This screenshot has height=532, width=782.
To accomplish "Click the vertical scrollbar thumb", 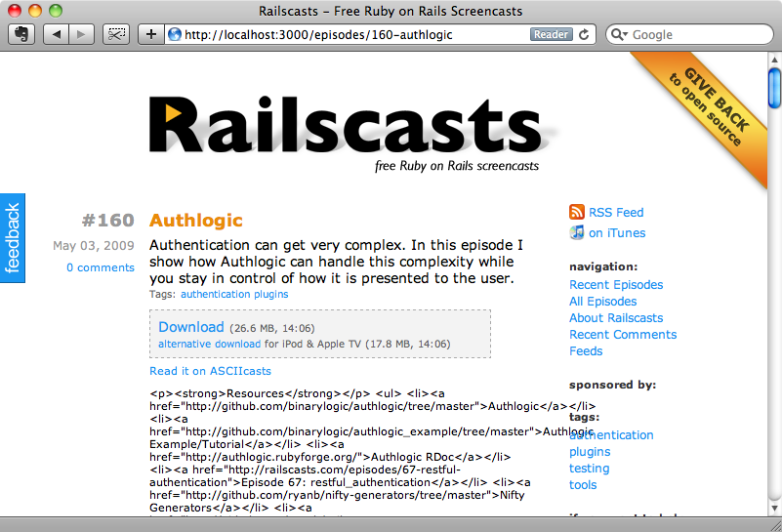I will 774,89.
